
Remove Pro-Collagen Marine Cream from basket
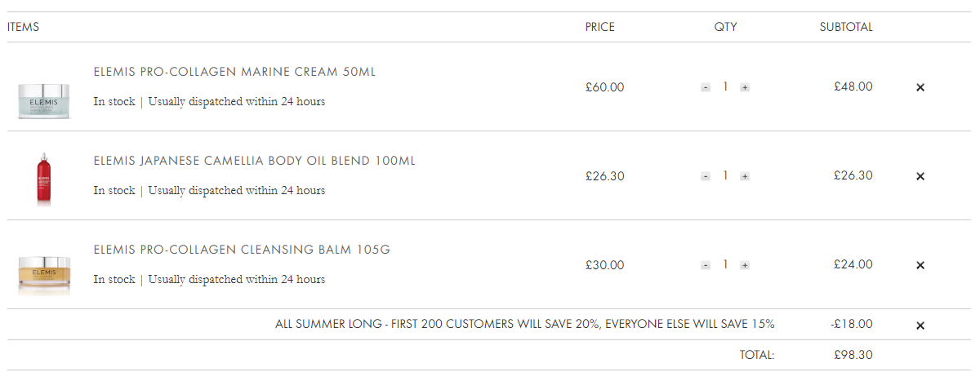point(920,87)
